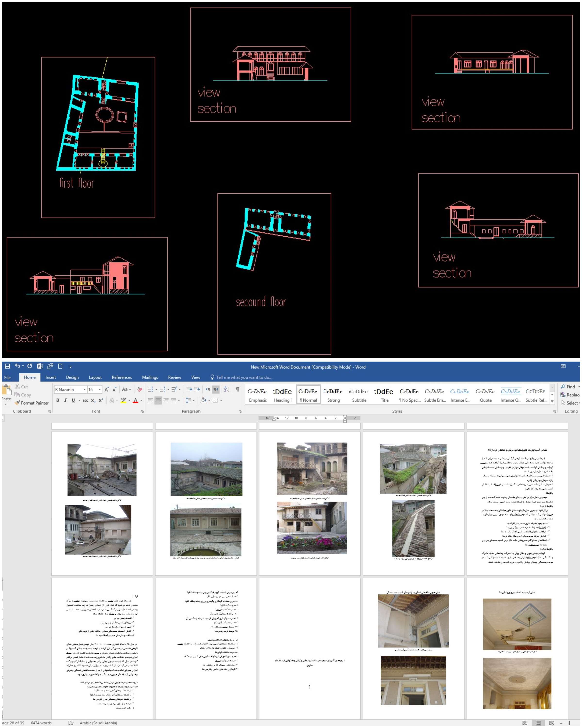This screenshot has height=728, width=582.
Task: Click the Increase Indent icon
Action: coord(197,389)
